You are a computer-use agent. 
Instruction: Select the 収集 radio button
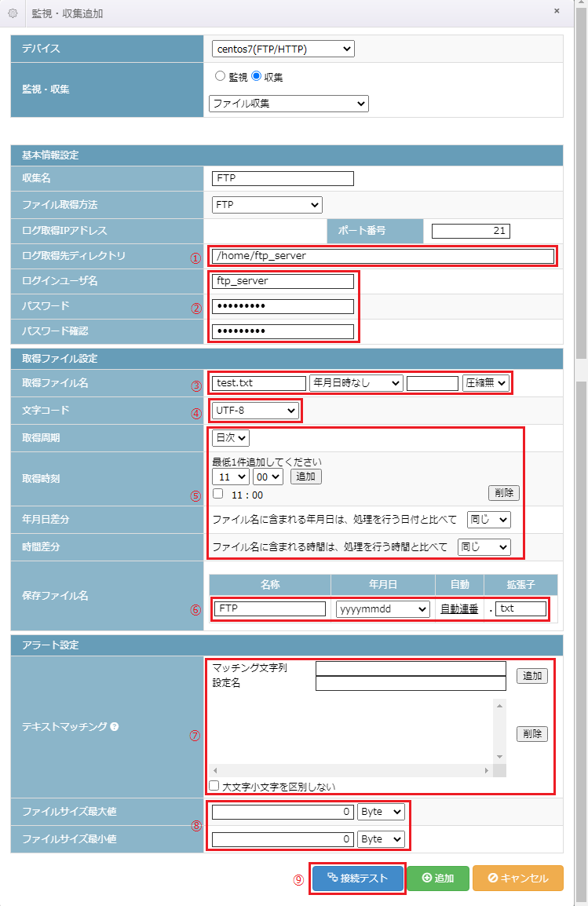257,77
